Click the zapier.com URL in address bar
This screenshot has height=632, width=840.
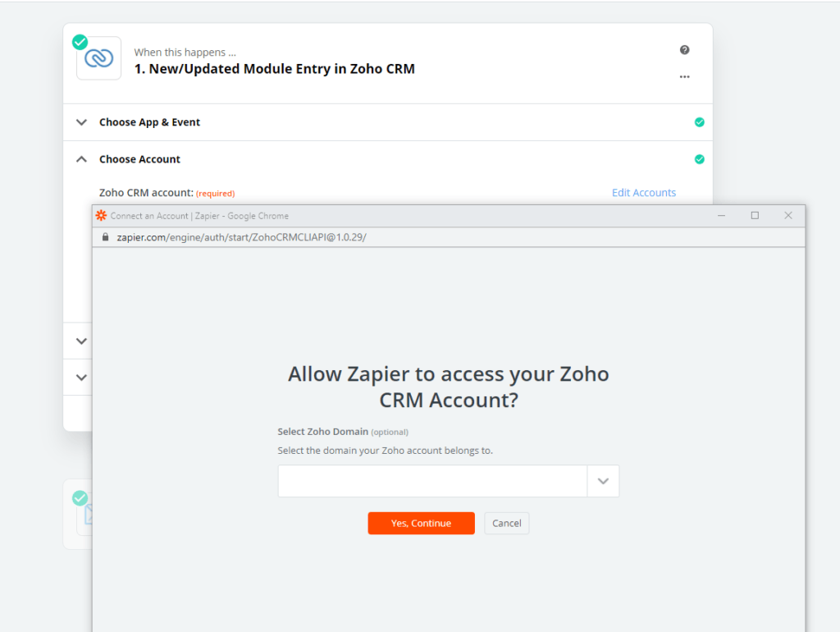pyautogui.click(x=242, y=237)
